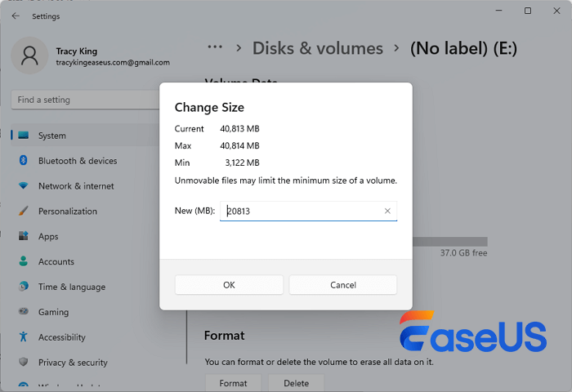Click the Accounts person icon
Screen dimensions: 572x392
24,261
